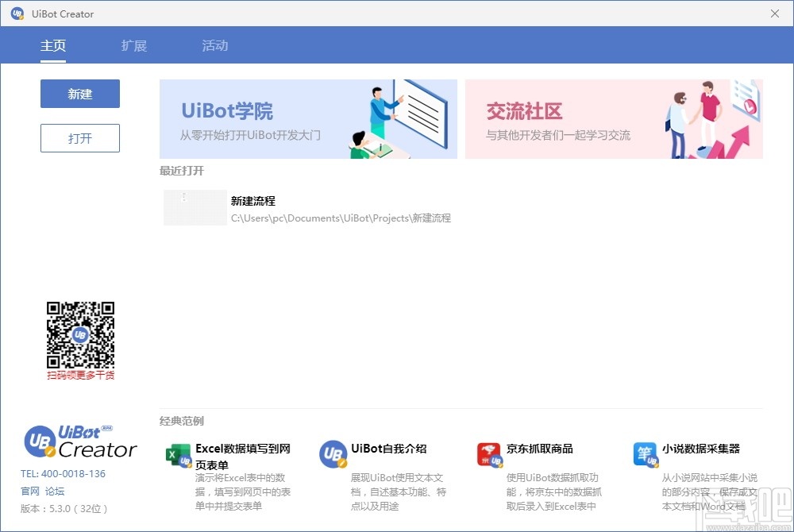The width and height of the screenshot is (794, 532).
Task: Click the 新建 button
Action: click(80, 94)
